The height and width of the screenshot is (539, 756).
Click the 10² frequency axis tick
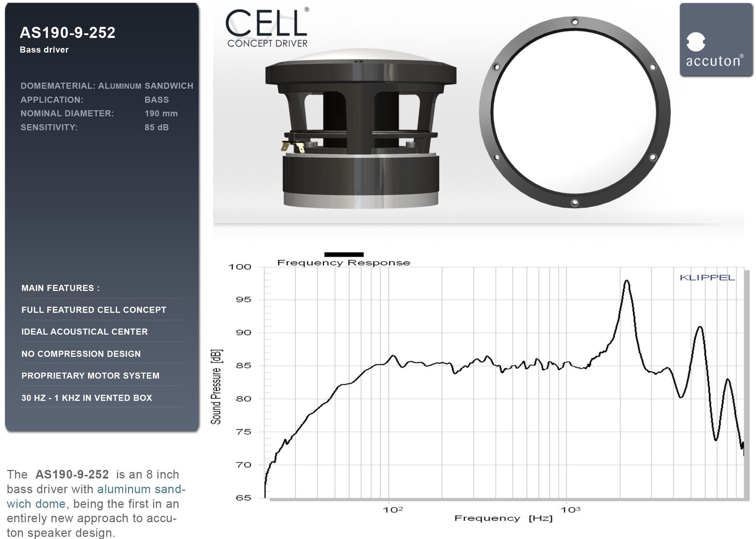pos(393,510)
